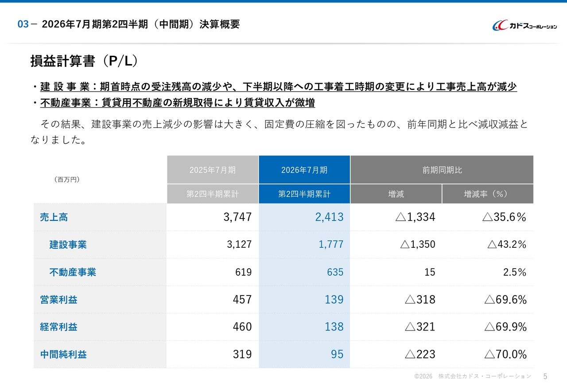Image resolution: width=567 pixels, height=392 pixels.
Task: Click the section number 03 in header
Action: pos(23,25)
